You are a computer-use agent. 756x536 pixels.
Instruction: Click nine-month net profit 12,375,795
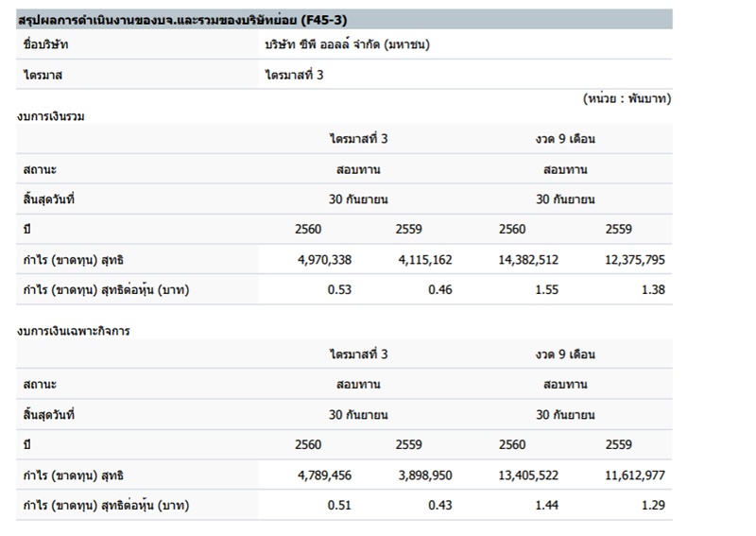click(634, 259)
